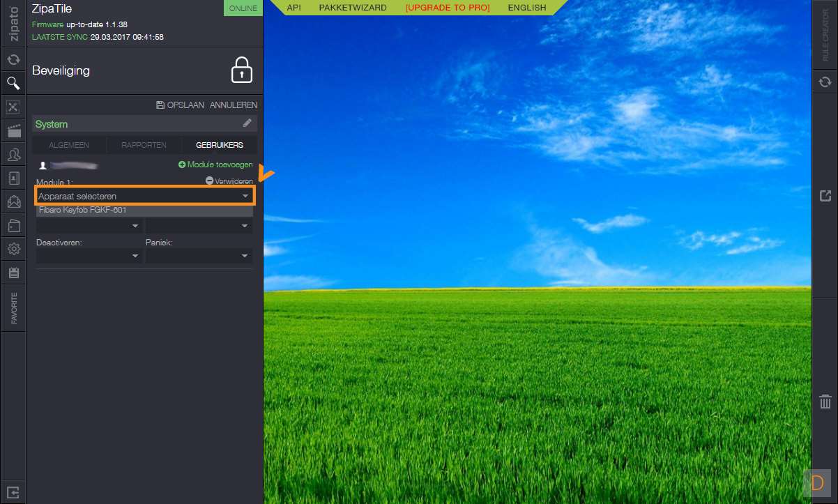Save changes with OPSLAAN
The height and width of the screenshot is (504, 838).
(181, 105)
